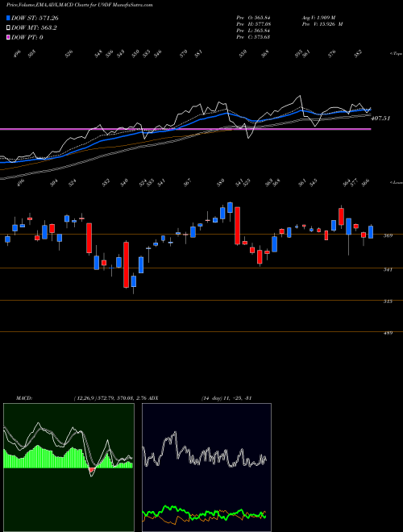Select the DOW PT 0 legend label

(27, 37)
